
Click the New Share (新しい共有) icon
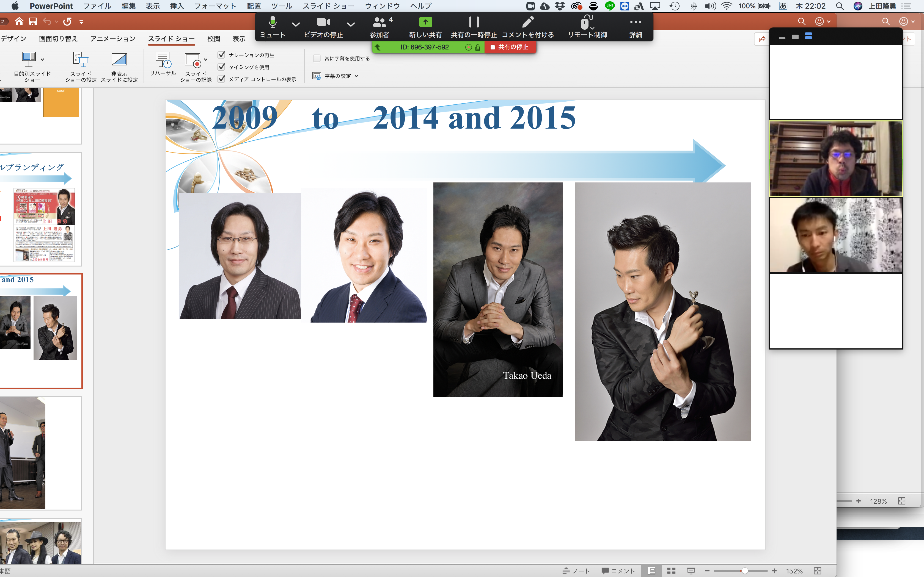(x=425, y=23)
